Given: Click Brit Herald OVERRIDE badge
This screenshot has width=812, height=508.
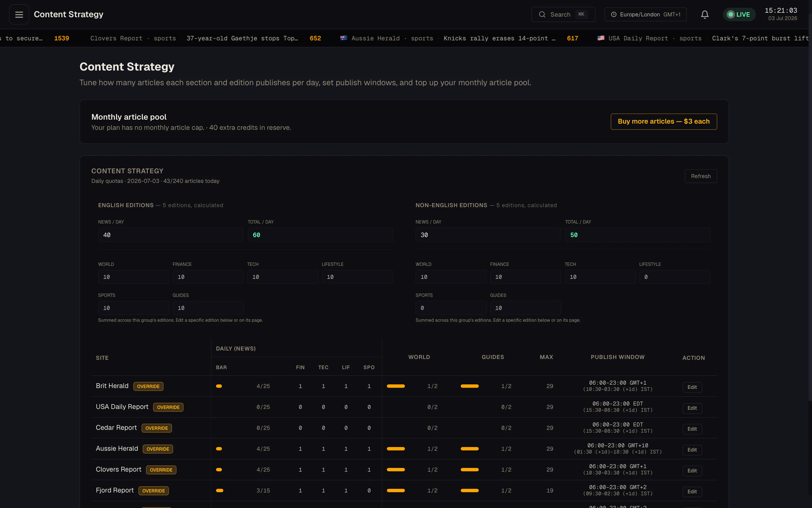Looking at the screenshot, I should tap(148, 386).
